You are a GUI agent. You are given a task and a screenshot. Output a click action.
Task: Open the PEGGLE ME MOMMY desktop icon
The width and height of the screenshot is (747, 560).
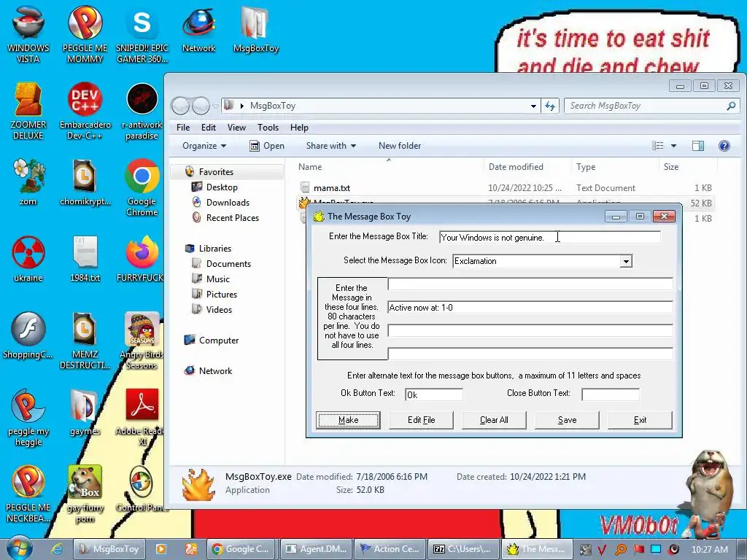85,34
